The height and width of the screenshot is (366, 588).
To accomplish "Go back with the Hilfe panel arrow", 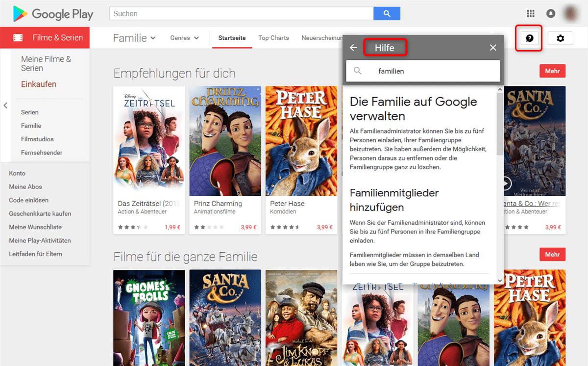I will tap(353, 48).
